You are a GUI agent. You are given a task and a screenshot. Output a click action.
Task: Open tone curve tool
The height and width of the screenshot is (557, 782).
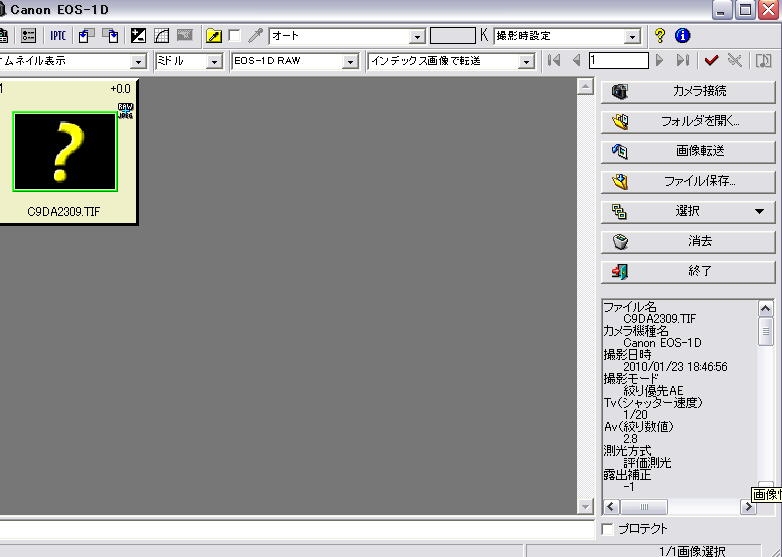162,35
